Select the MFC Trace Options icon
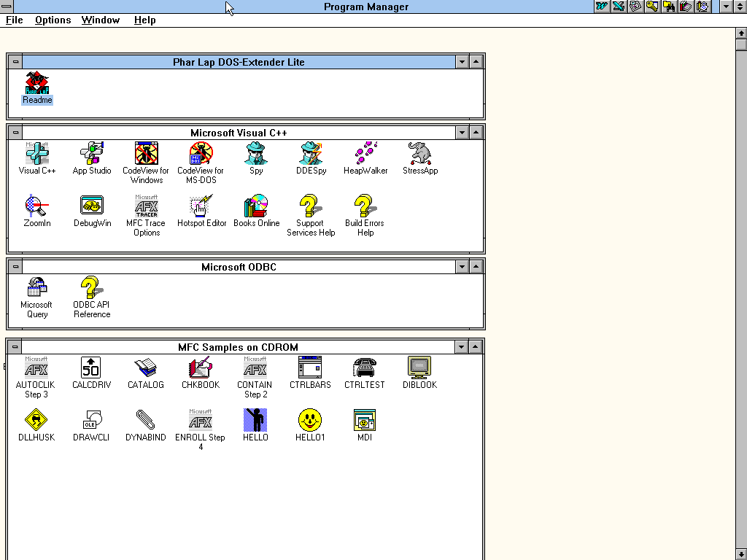The image size is (747, 560). point(146,205)
